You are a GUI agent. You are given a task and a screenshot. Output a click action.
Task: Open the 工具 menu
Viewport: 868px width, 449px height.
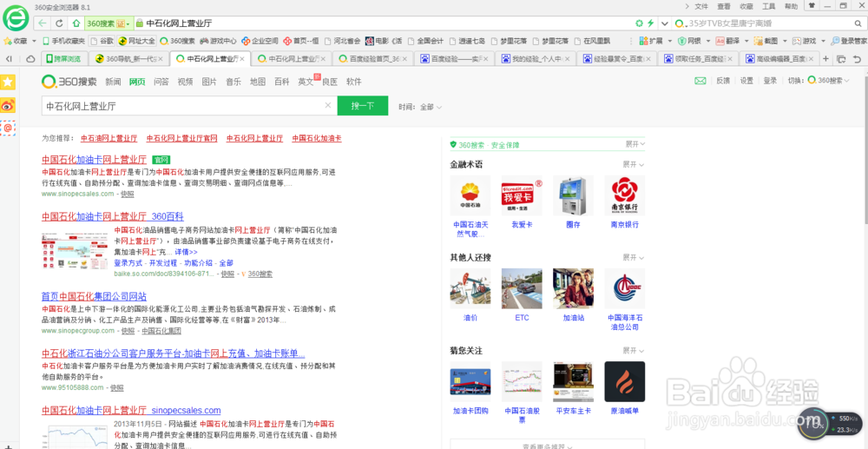769,6
